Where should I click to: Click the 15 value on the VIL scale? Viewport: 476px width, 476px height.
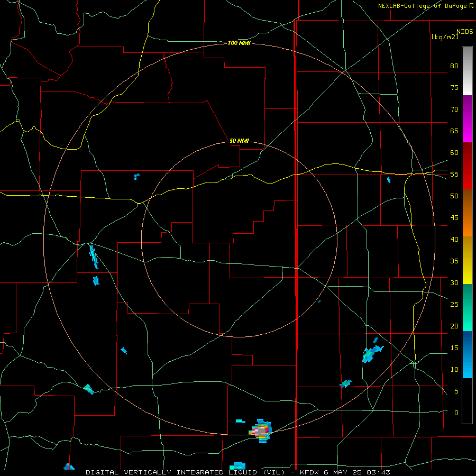click(454, 347)
